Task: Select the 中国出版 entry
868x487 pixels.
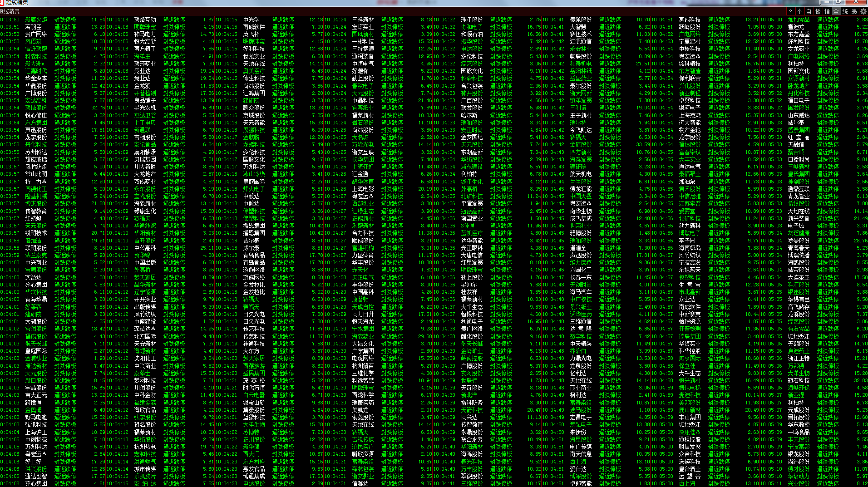Action: [145, 262]
